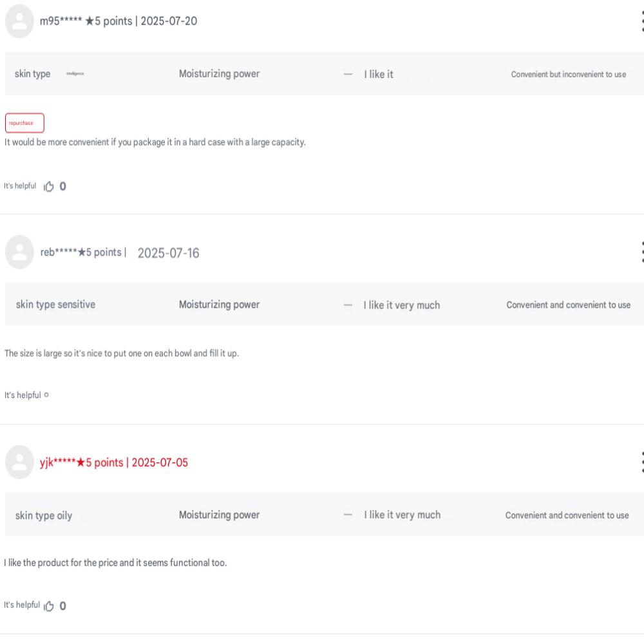Click the review date 2025-07-16

(168, 253)
